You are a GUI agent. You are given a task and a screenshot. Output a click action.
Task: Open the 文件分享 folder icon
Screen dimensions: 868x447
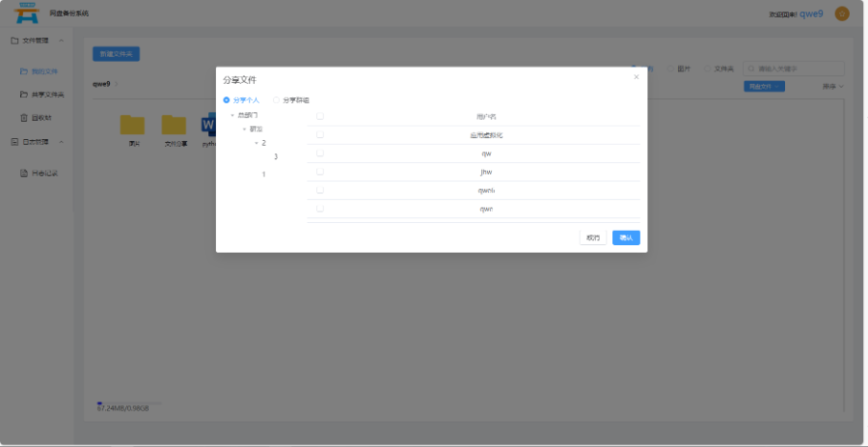click(174, 125)
